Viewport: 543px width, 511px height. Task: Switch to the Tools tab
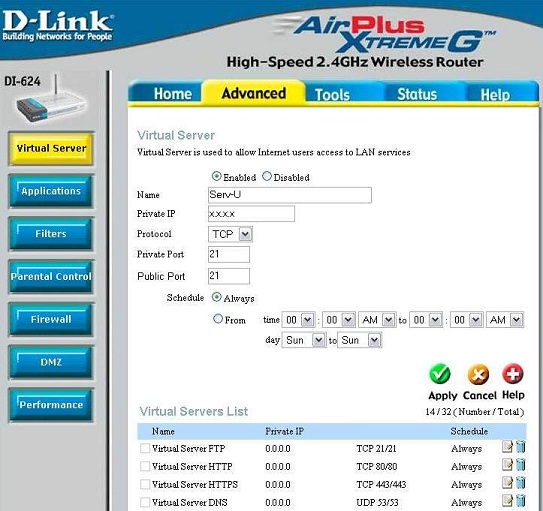(x=332, y=95)
